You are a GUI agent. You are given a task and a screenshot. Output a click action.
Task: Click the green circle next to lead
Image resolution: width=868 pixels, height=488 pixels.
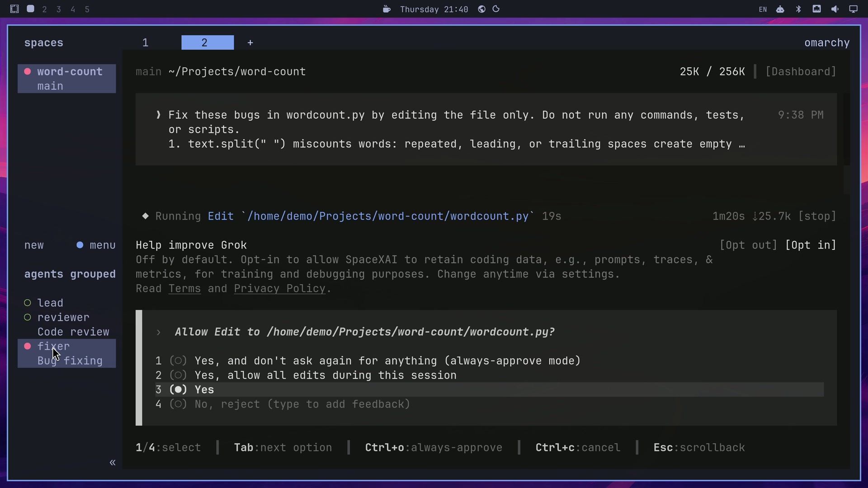pyautogui.click(x=28, y=303)
